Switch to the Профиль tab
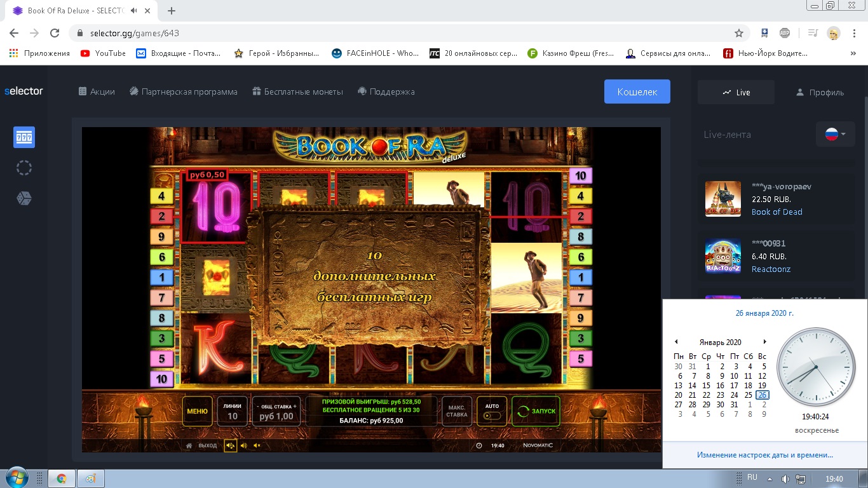The image size is (868, 488). point(820,92)
